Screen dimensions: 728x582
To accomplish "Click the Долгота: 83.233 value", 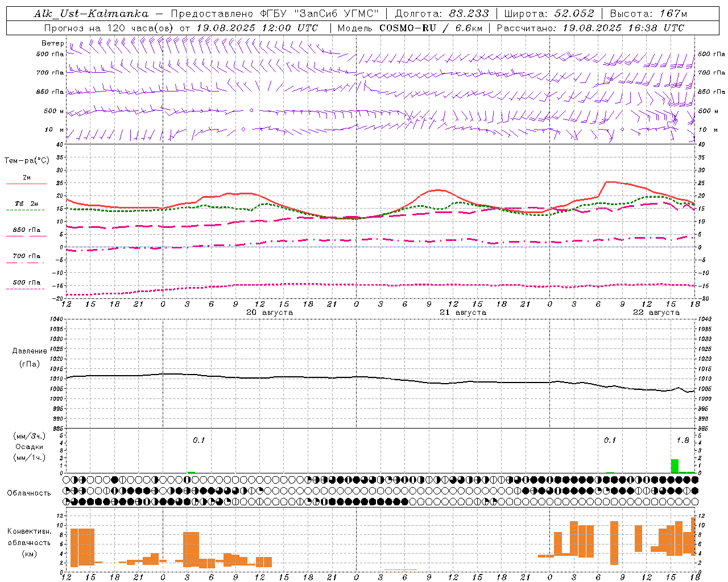I will point(442,14).
